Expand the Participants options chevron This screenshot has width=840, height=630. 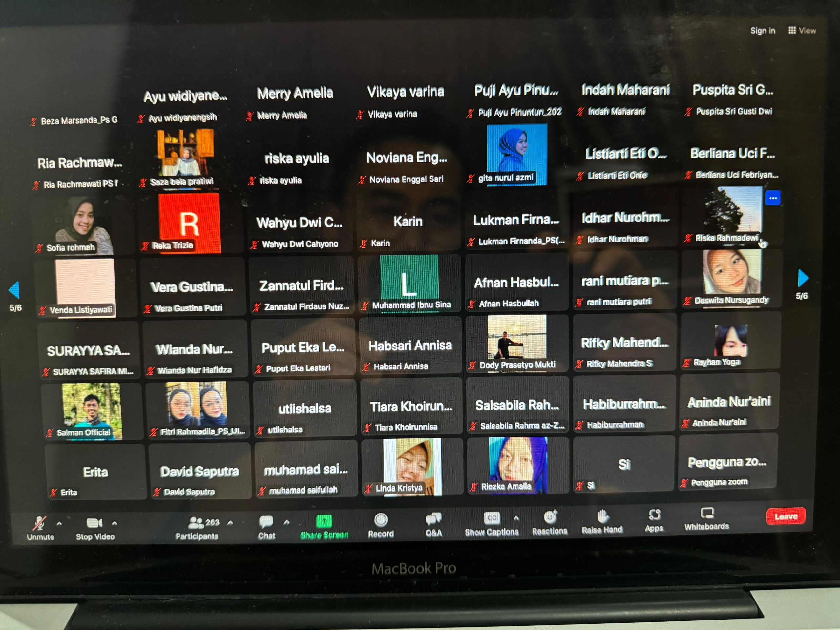tap(230, 522)
